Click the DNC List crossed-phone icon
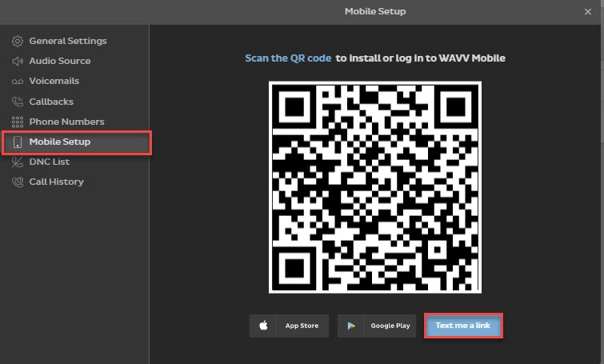604x364 pixels. click(x=17, y=162)
